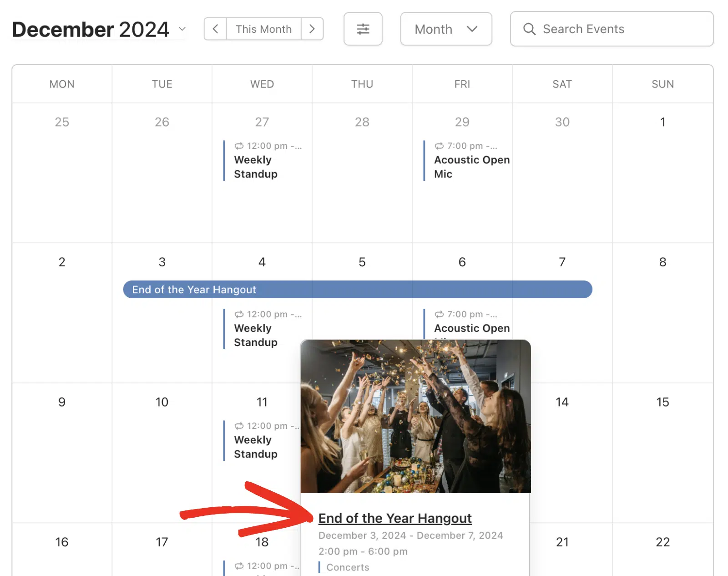The width and height of the screenshot is (728, 576).
Task: Go to the next month arrow
Action: point(312,29)
